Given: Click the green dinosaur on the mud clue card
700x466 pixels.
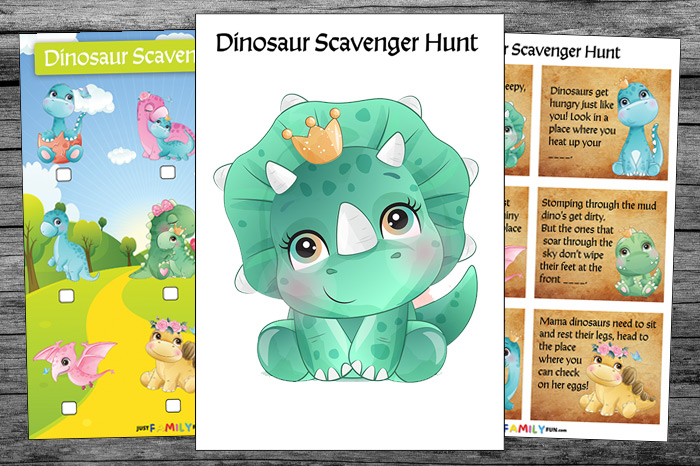Looking at the screenshot, I should point(637,263).
